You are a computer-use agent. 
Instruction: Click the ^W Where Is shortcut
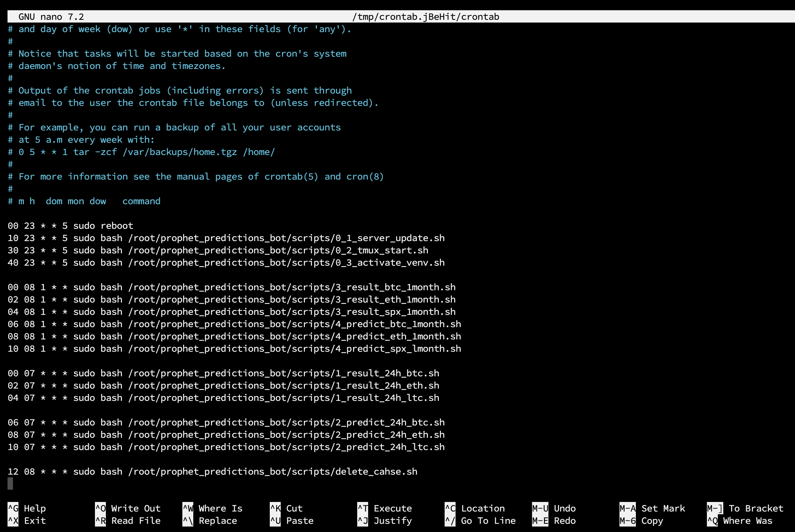(212, 508)
